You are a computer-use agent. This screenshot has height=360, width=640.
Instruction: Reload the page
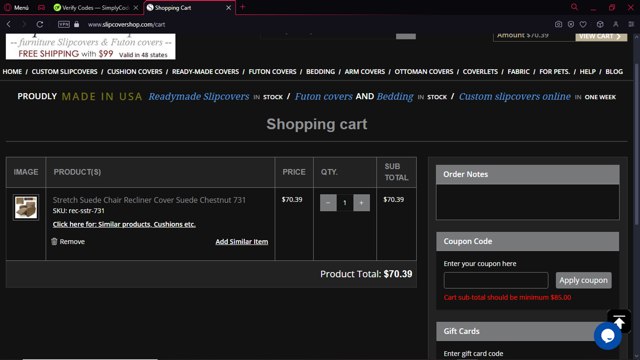[40, 24]
